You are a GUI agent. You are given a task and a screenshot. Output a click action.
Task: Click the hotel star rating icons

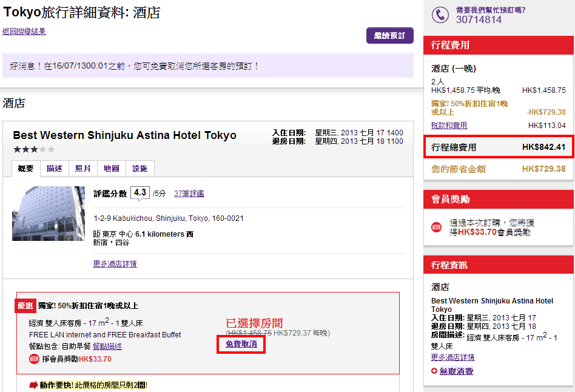tap(34, 149)
